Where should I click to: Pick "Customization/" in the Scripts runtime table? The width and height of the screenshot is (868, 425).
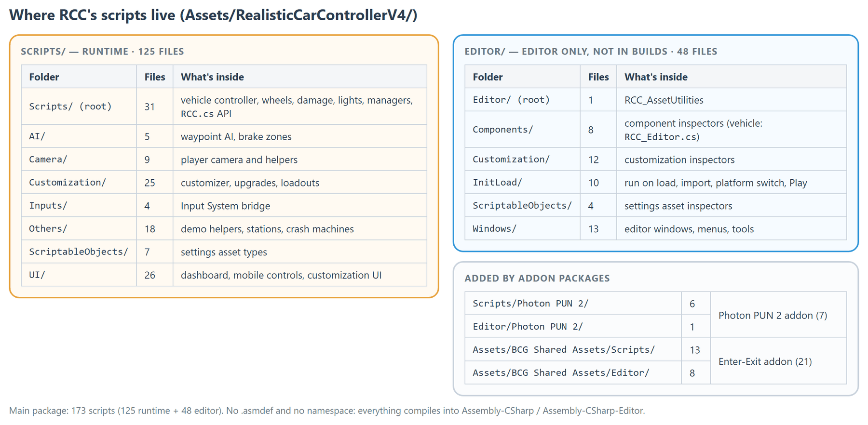tap(79, 183)
